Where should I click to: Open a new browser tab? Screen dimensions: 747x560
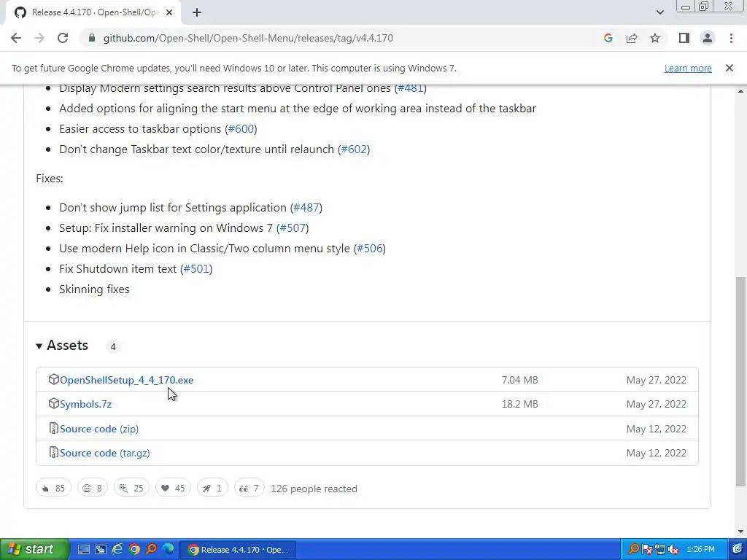(x=197, y=12)
